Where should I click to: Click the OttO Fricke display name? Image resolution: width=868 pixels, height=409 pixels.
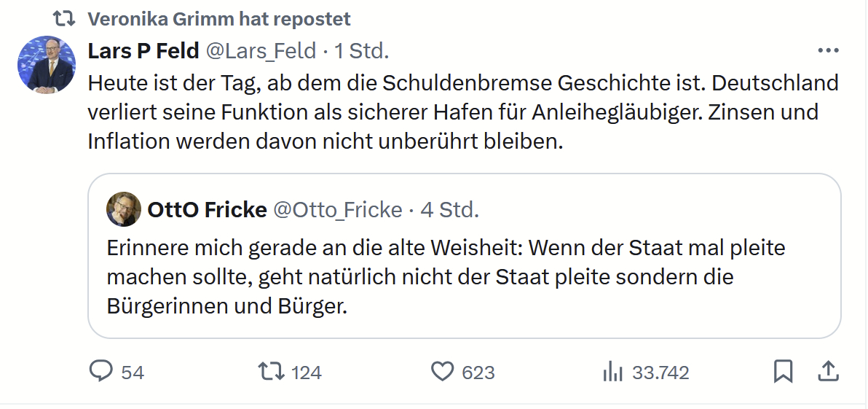coord(207,210)
